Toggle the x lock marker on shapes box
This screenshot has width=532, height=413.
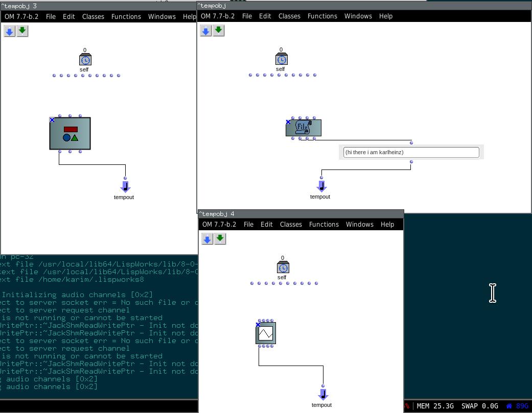(52, 120)
